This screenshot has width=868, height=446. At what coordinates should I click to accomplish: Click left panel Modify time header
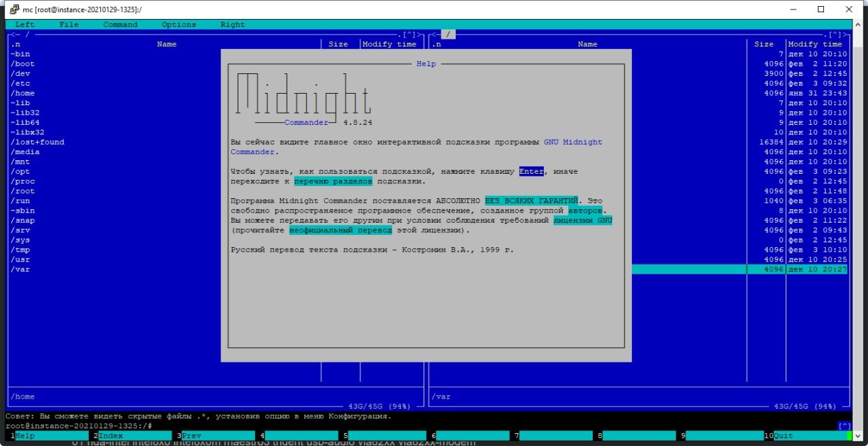coord(389,44)
